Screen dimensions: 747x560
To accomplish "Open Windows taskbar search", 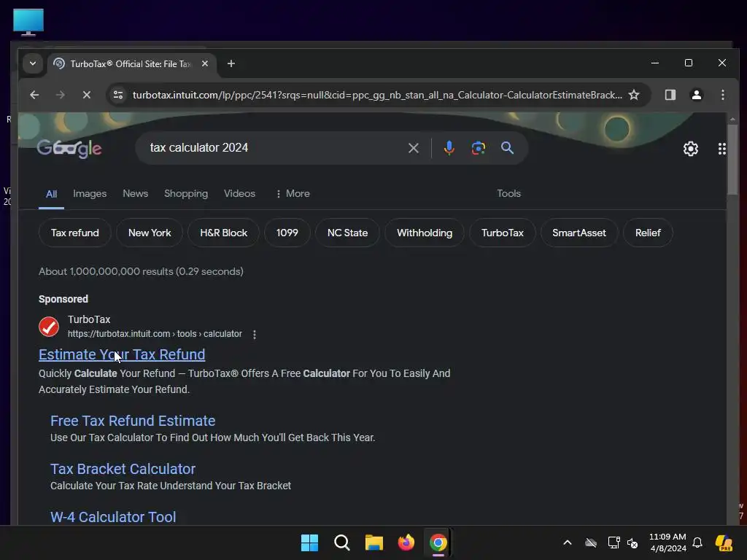I will pos(341,542).
